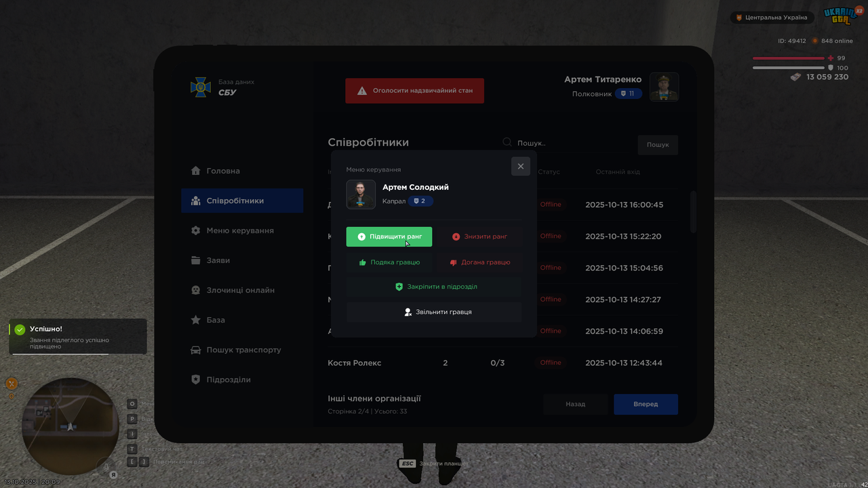
Task: Click Підвищити ранг button
Action: 389,237
